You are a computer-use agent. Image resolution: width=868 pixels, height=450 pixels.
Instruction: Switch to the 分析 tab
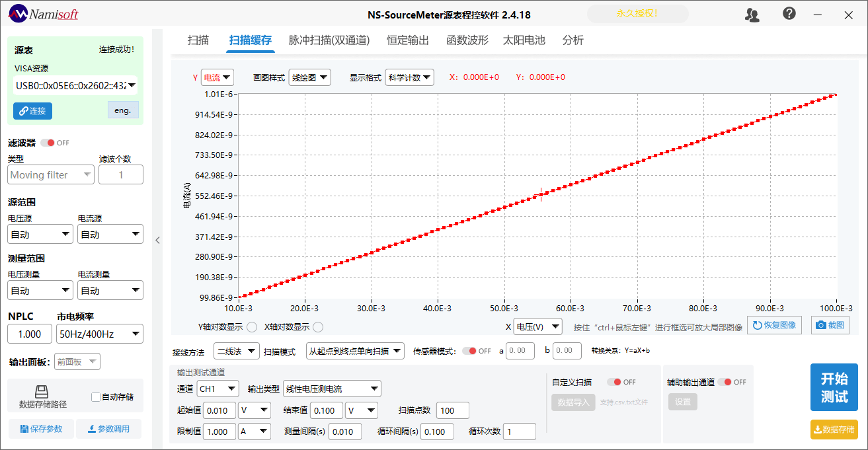pos(573,40)
